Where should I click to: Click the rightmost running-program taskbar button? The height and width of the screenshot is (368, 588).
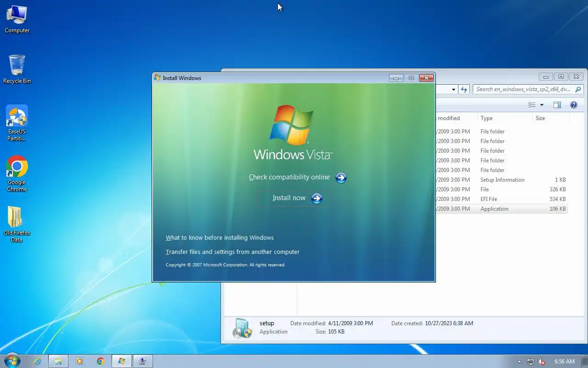[143, 362]
